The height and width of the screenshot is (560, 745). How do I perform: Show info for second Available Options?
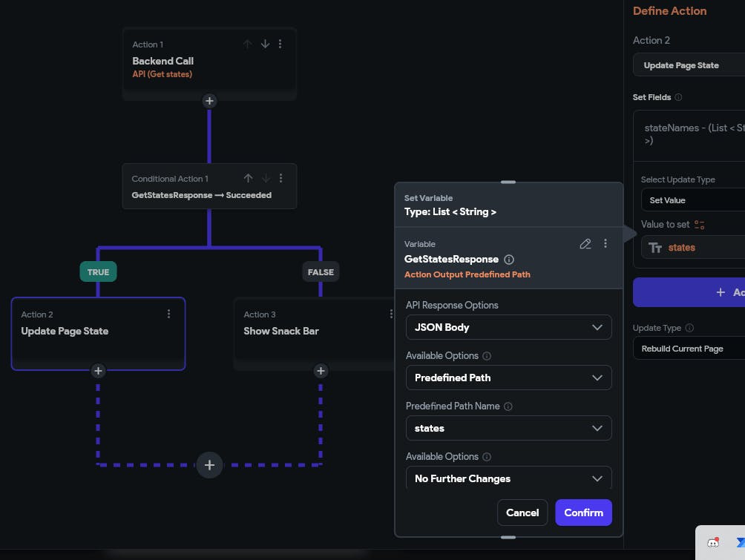pos(487,457)
